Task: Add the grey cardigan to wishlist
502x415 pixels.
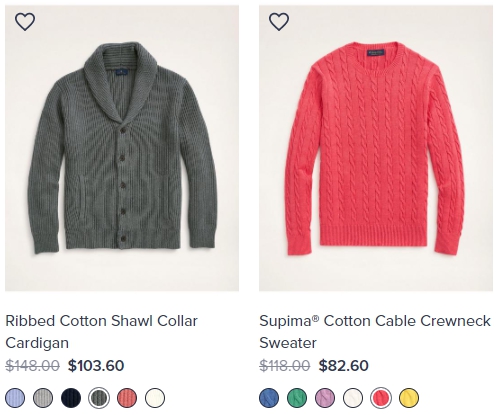Action: pos(25,22)
